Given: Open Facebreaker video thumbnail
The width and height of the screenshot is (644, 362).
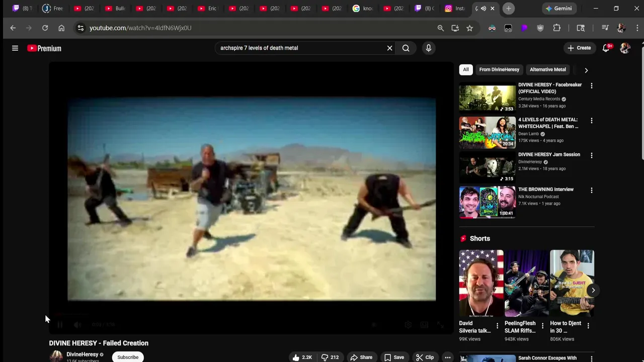Looking at the screenshot, I should (487, 98).
